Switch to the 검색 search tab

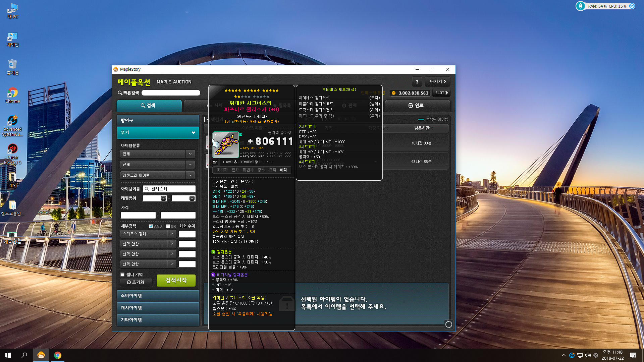149,106
